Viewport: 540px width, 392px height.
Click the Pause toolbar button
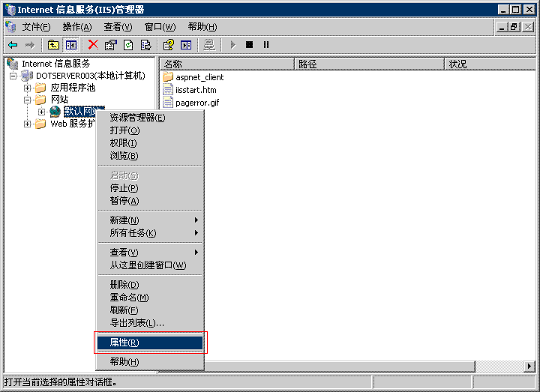[x=265, y=45]
